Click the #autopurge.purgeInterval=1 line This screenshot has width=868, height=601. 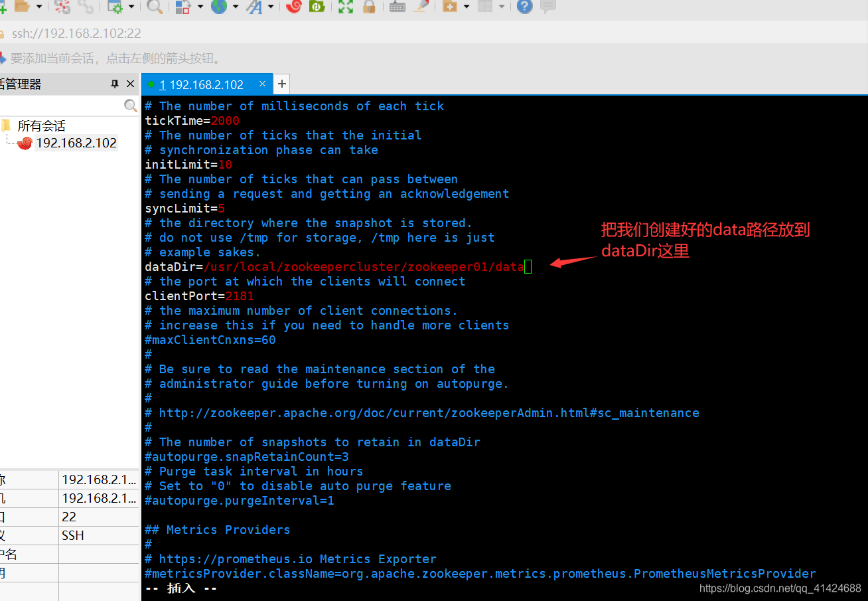(240, 501)
